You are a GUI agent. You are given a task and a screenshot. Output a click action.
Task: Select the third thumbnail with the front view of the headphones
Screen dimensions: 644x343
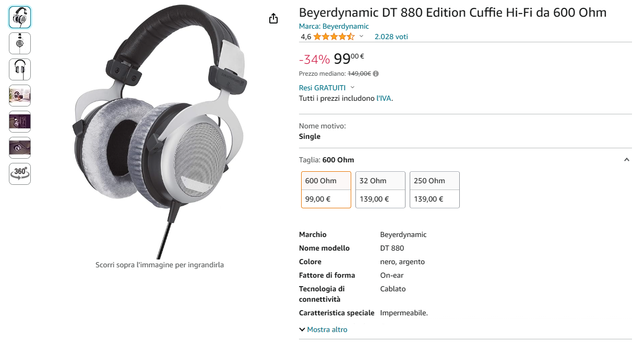pyautogui.click(x=20, y=69)
